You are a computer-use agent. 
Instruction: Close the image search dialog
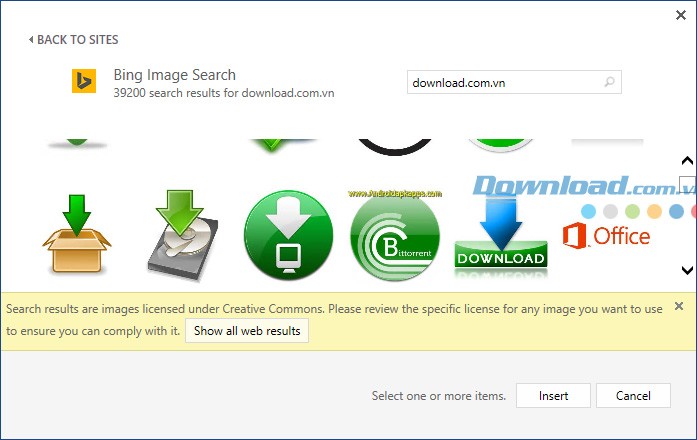pos(679,15)
